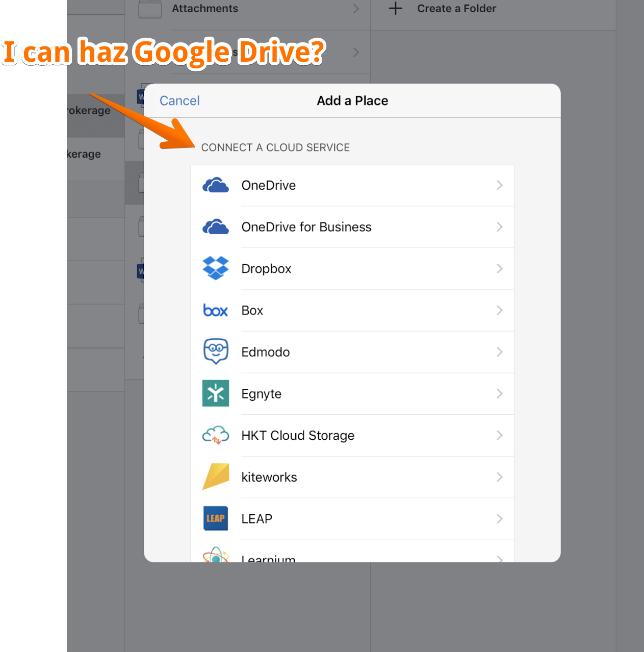Open the Attachments folder label in background
The width and height of the screenshot is (644, 652).
tap(205, 8)
